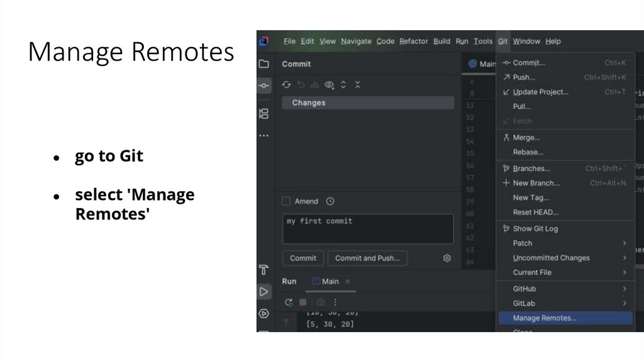Open the Tools menu
The image size is (644, 361).
tap(482, 41)
